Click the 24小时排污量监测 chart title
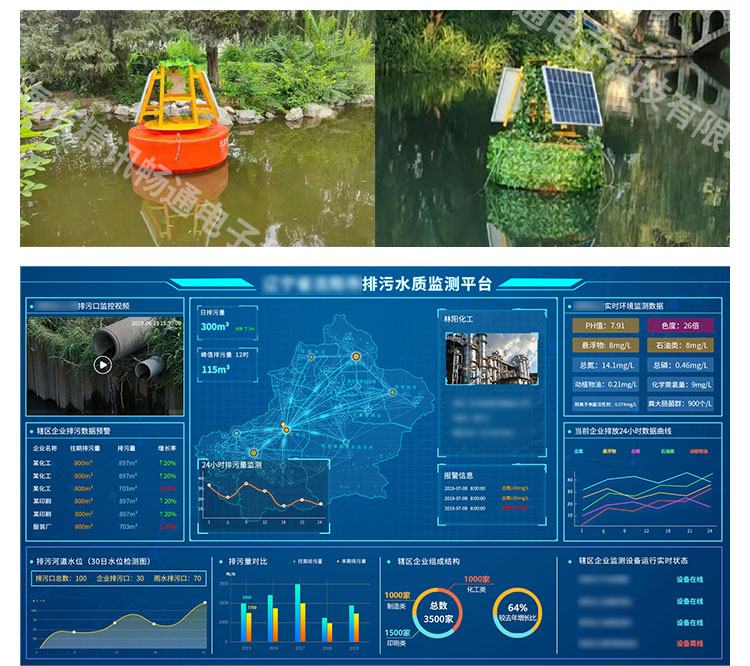750x666 pixels. coord(232,465)
